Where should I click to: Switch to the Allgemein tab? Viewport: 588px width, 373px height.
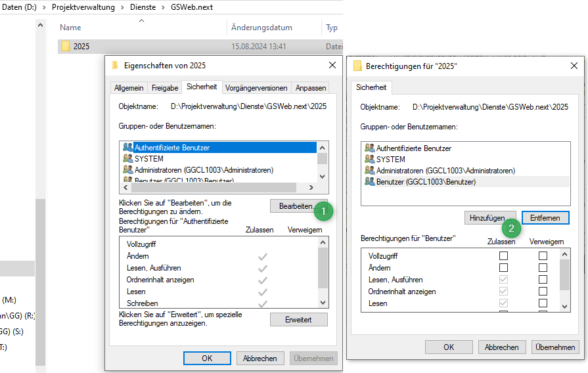pyautogui.click(x=129, y=88)
